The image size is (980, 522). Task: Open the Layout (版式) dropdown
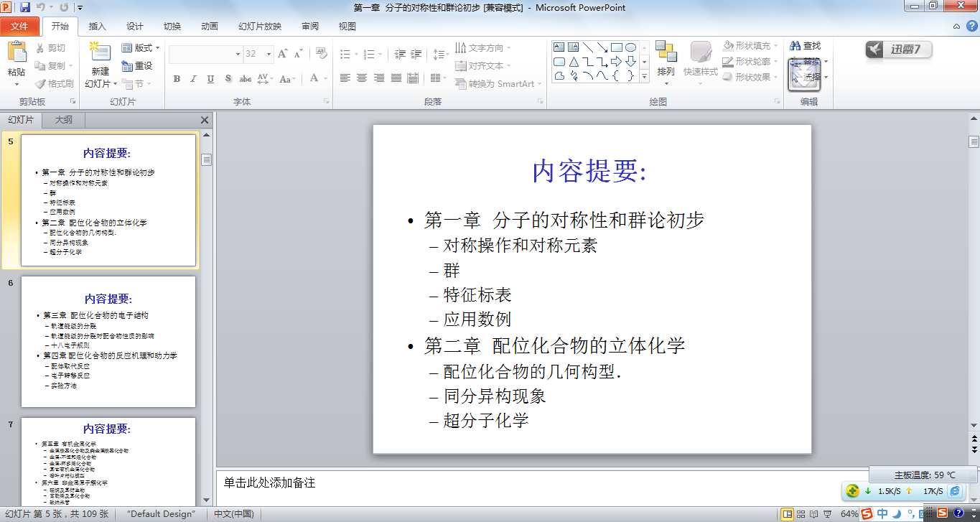coord(141,48)
